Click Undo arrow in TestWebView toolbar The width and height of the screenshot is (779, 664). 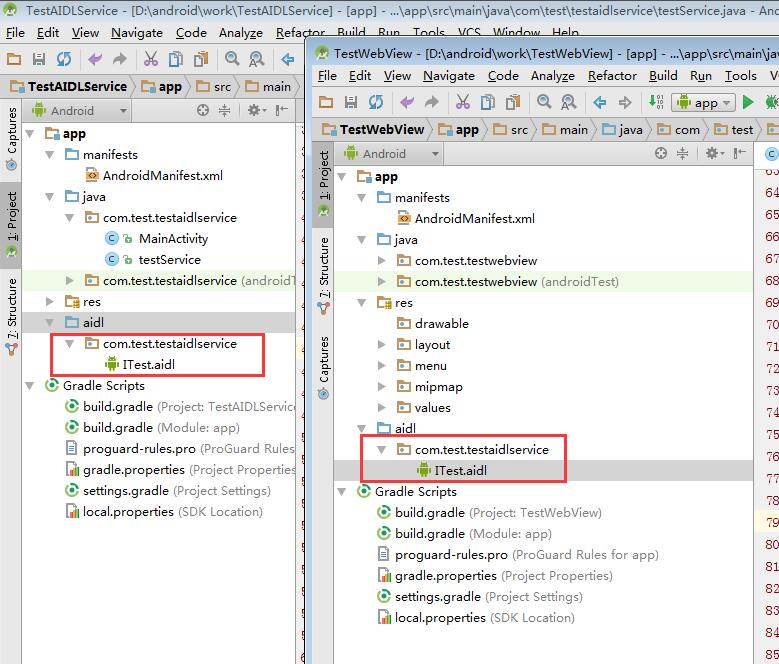pyautogui.click(x=406, y=103)
